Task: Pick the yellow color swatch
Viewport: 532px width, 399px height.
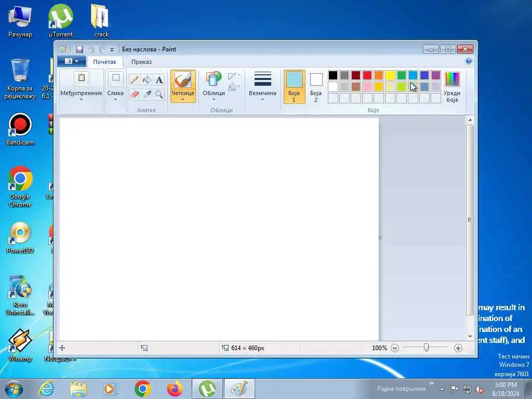Action: [390, 75]
